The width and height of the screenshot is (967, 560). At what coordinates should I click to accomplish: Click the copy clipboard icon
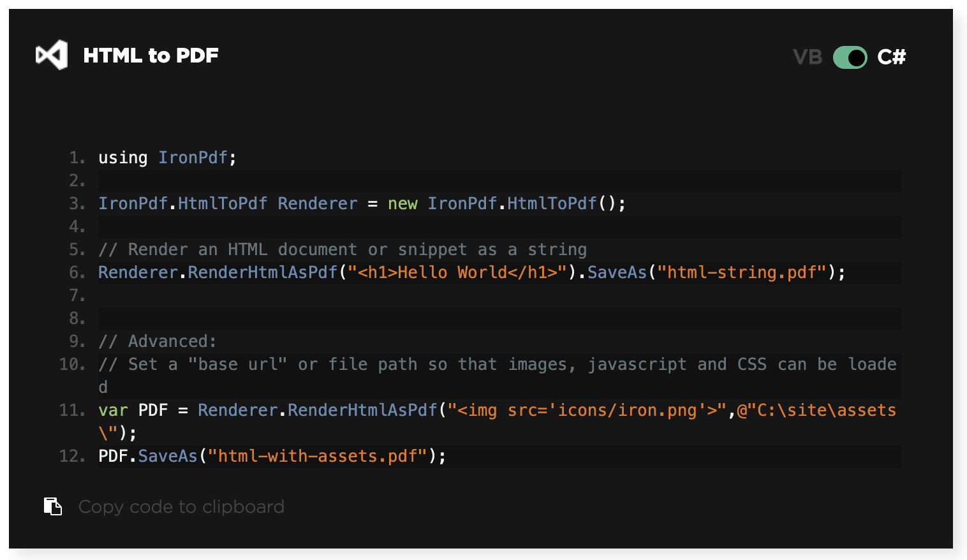coord(53,506)
